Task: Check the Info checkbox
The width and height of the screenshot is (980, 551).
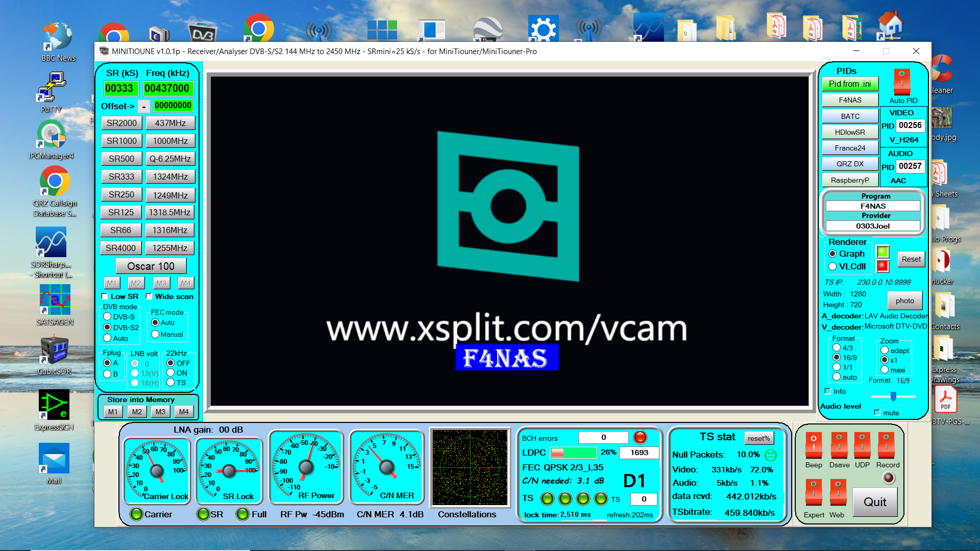Action: point(828,391)
